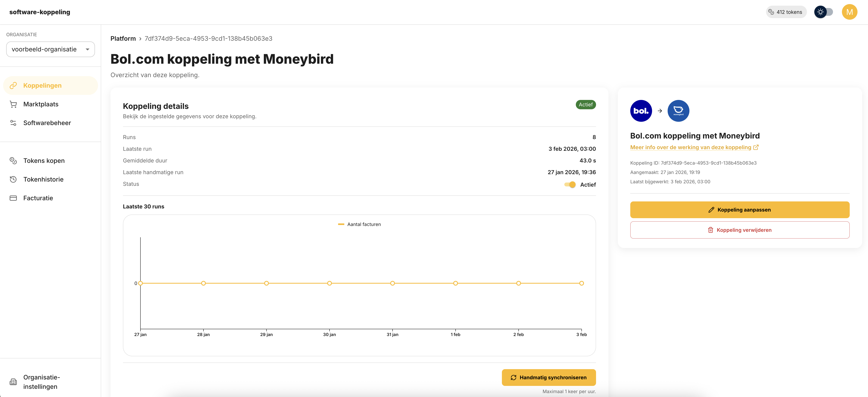Screen dimensions: 868x397
Task: Toggle the light/dark theme switch
Action: point(823,12)
